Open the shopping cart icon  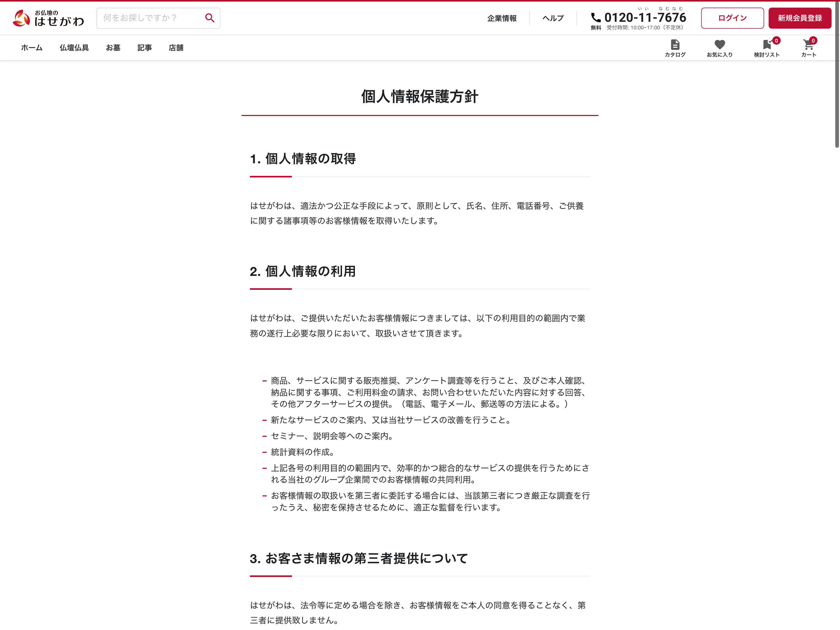tap(808, 45)
